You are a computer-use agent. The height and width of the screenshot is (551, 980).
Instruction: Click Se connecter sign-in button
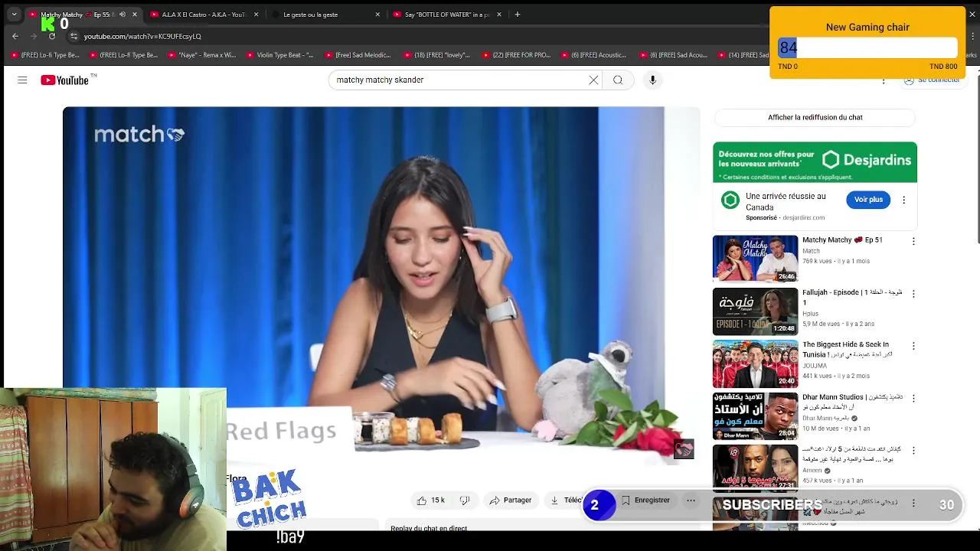[x=931, y=80]
